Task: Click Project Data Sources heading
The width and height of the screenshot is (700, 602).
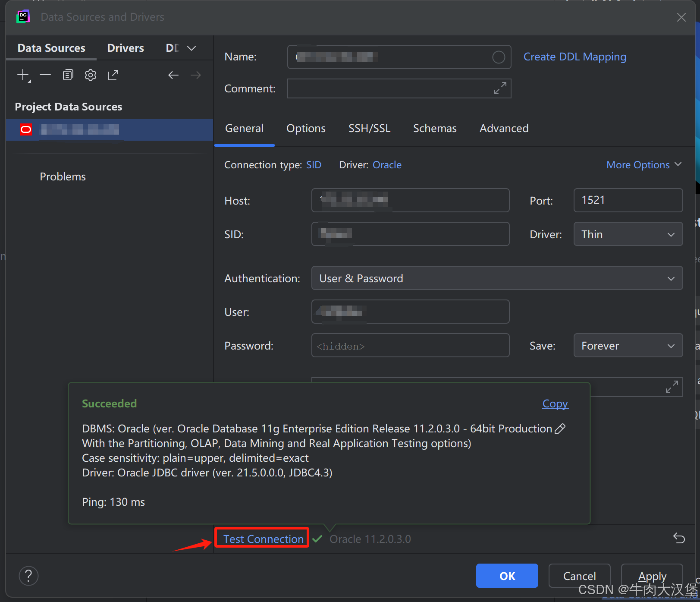Action: coord(68,107)
